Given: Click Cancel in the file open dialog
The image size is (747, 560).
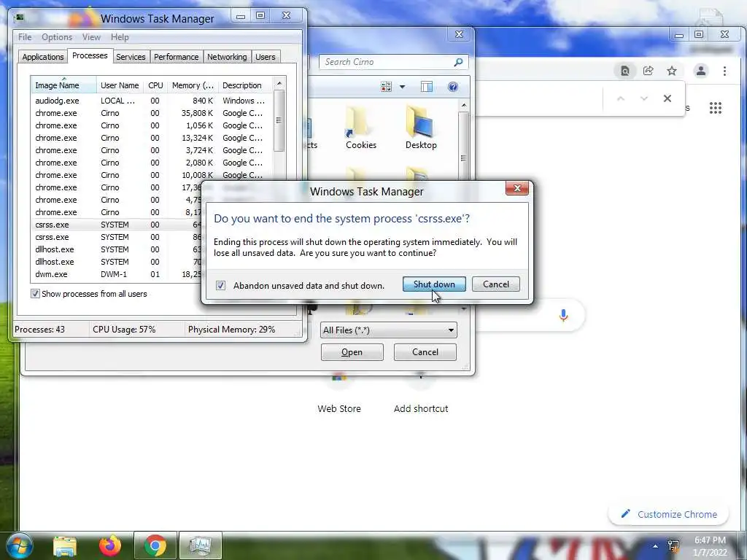Looking at the screenshot, I should 425,352.
